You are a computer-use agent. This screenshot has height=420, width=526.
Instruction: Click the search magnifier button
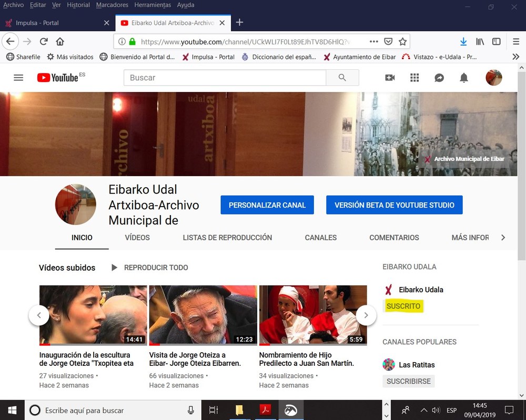click(x=342, y=78)
